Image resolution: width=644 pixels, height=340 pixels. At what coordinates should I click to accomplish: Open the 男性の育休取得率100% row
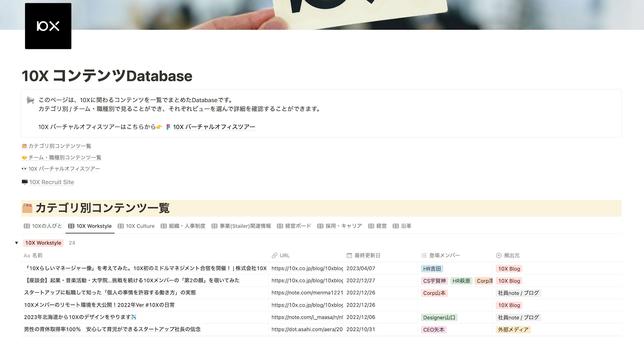pyautogui.click(x=112, y=329)
